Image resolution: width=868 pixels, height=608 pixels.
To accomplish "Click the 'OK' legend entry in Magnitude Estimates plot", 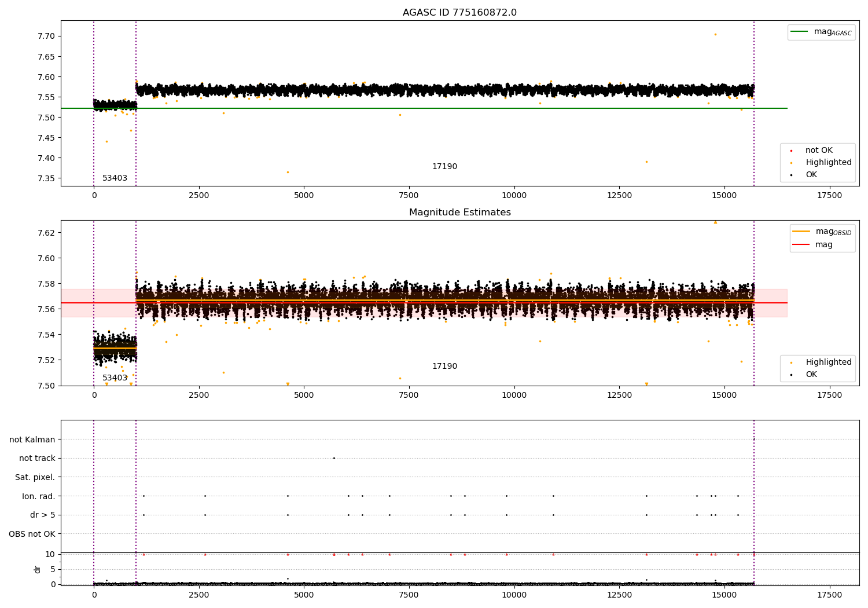I will (x=811, y=375).
